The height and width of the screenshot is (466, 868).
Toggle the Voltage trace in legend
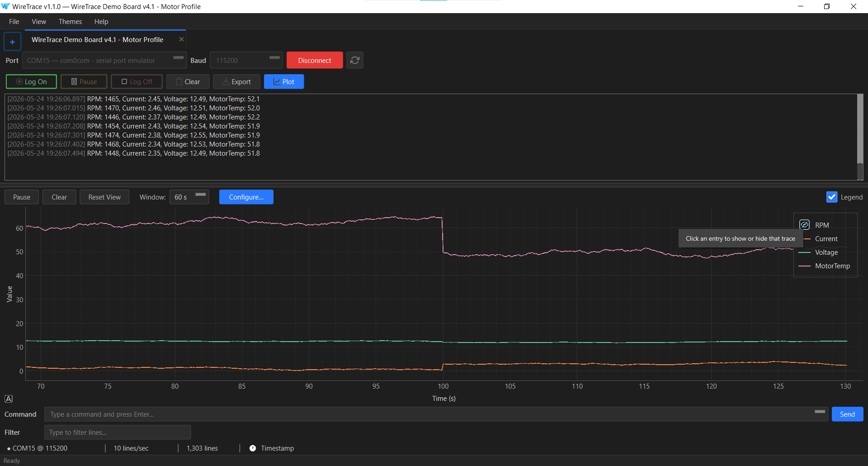pyautogui.click(x=819, y=252)
